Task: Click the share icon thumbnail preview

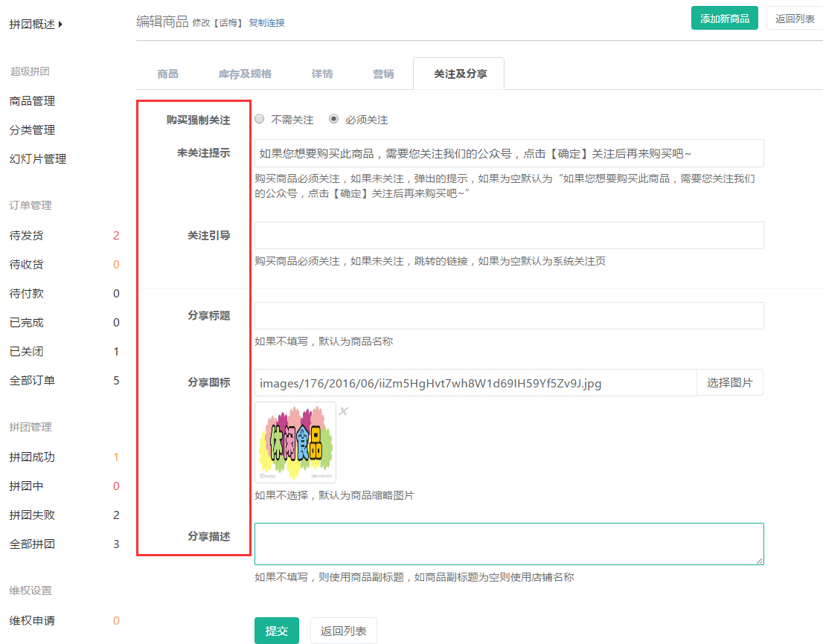Action: click(x=295, y=442)
